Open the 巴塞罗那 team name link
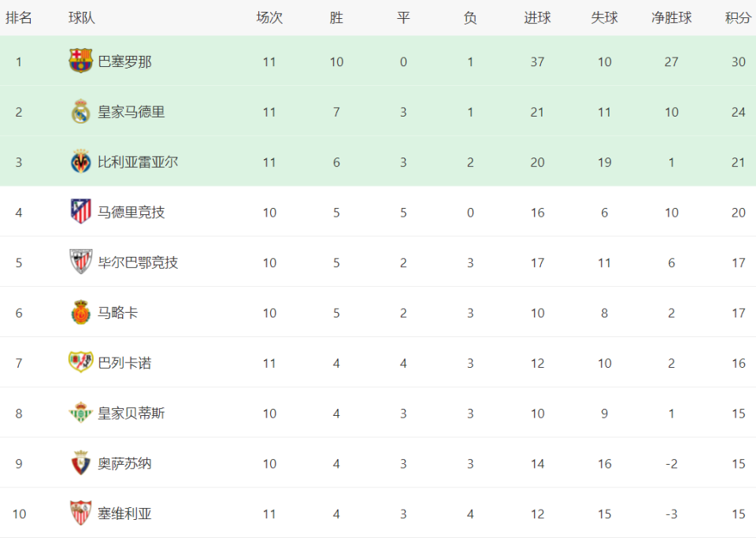The width and height of the screenshot is (756, 538). pyautogui.click(x=125, y=61)
